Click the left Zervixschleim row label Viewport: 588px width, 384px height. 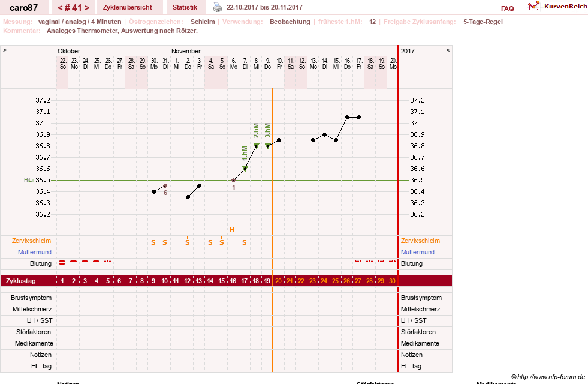[x=31, y=241]
